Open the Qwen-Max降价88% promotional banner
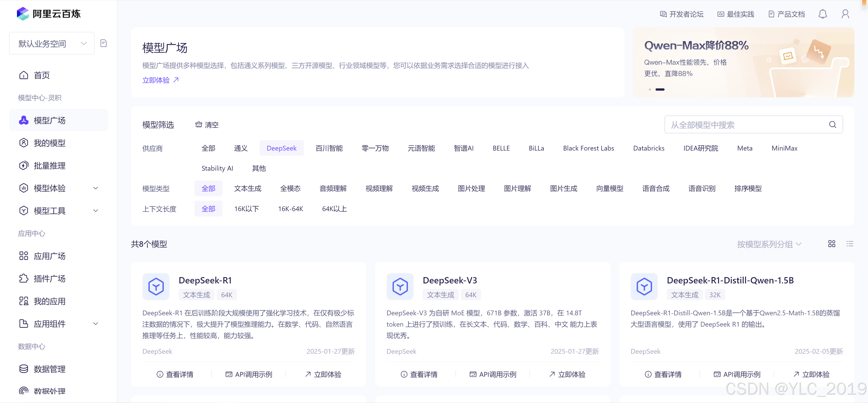The width and height of the screenshot is (868, 403). (x=743, y=63)
